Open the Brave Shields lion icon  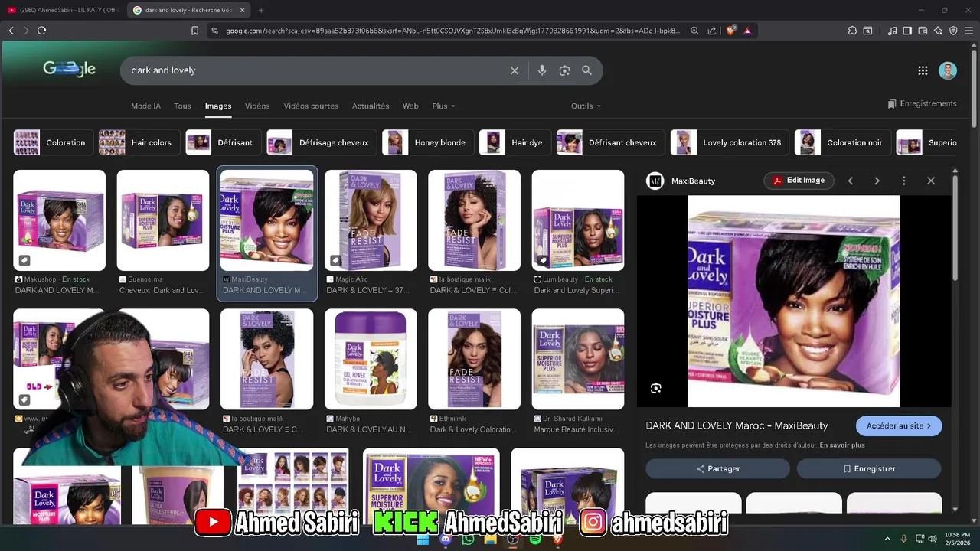(x=730, y=31)
